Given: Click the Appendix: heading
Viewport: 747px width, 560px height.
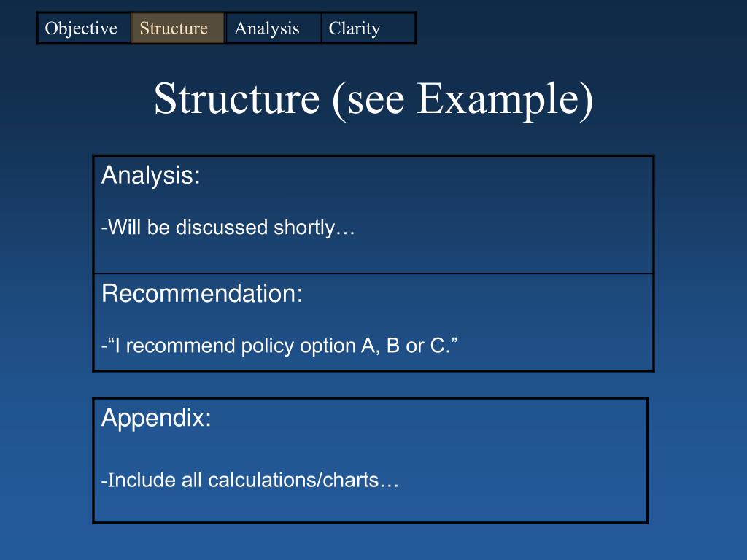Looking at the screenshot, I should 156,418.
